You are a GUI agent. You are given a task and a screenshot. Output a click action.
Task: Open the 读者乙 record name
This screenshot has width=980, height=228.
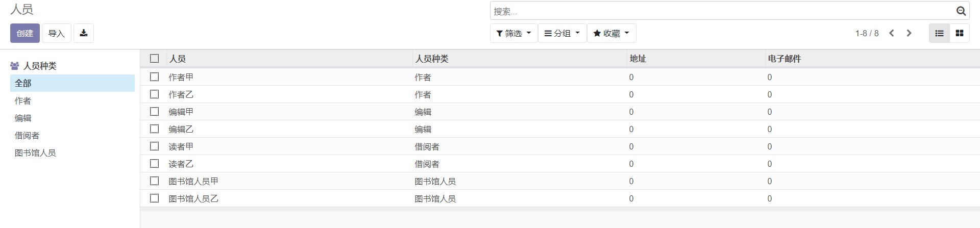point(181,164)
